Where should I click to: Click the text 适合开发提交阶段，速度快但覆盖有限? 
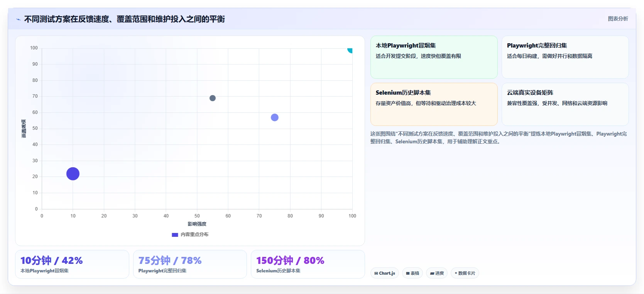click(x=418, y=56)
